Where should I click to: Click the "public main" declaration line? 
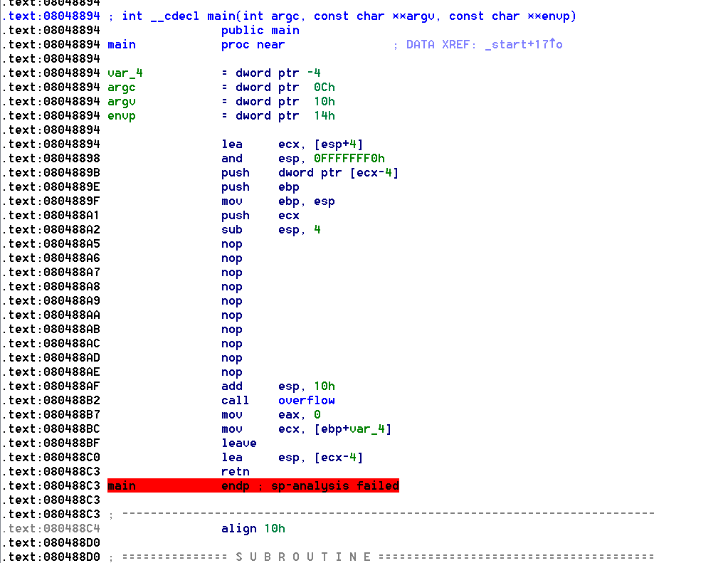click(x=260, y=30)
